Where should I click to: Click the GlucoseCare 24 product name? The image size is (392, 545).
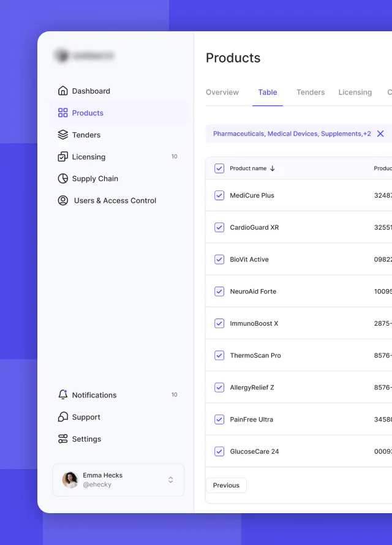pos(254,451)
